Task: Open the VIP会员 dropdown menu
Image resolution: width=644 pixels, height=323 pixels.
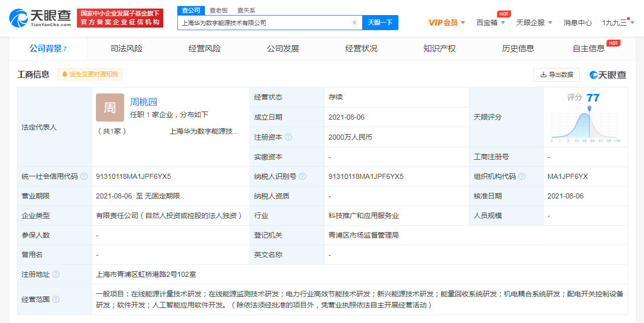Action: point(447,23)
